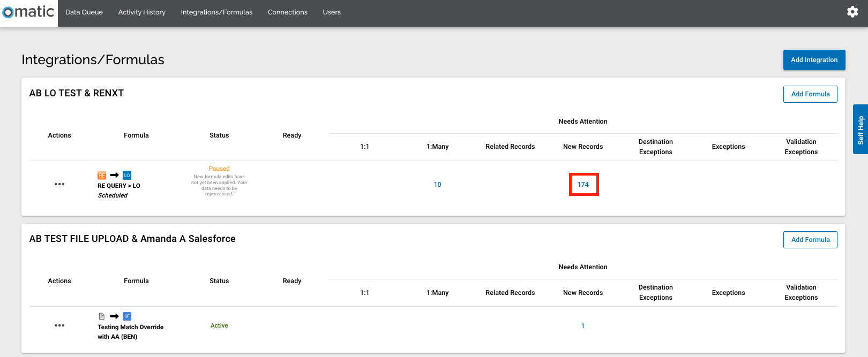This screenshot has width=868, height=357.
Task: Click the first table's Destination Exceptions header
Action: 656,147
